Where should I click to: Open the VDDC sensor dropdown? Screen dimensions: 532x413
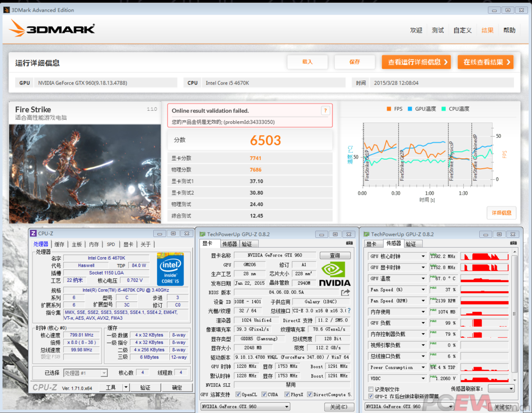[423, 378]
